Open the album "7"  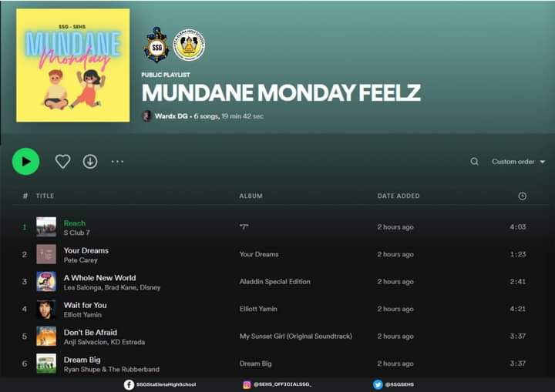coord(244,226)
